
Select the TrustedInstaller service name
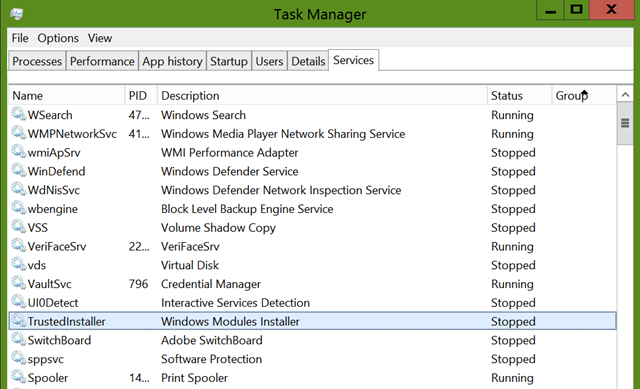67,322
